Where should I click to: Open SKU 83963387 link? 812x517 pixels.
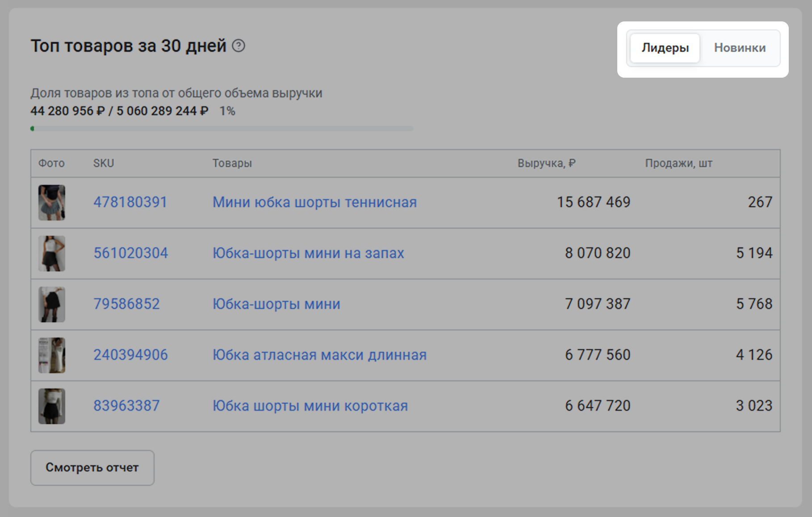[x=126, y=406]
